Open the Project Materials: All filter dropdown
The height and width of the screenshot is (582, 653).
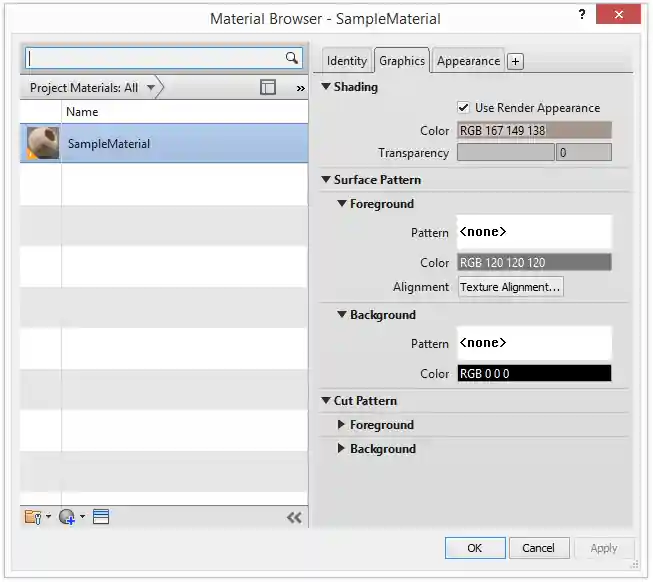151,88
